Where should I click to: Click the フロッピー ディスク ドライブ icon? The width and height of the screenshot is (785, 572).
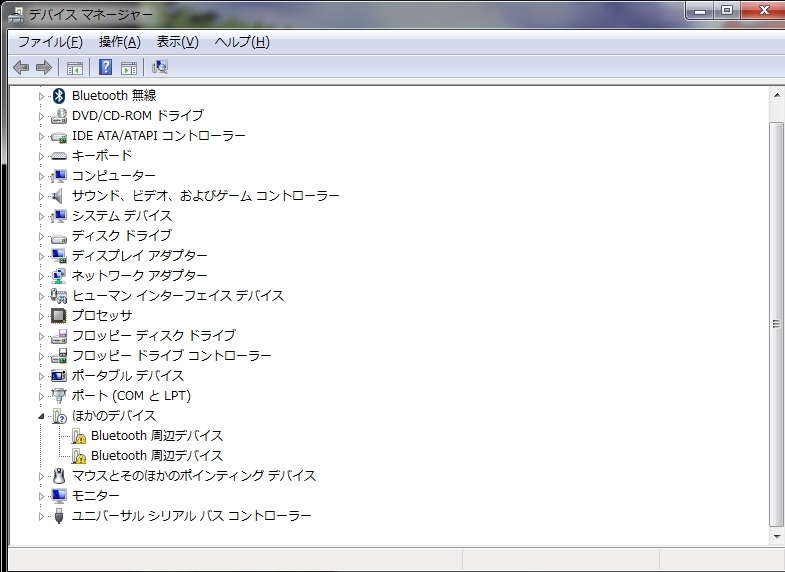(x=59, y=336)
